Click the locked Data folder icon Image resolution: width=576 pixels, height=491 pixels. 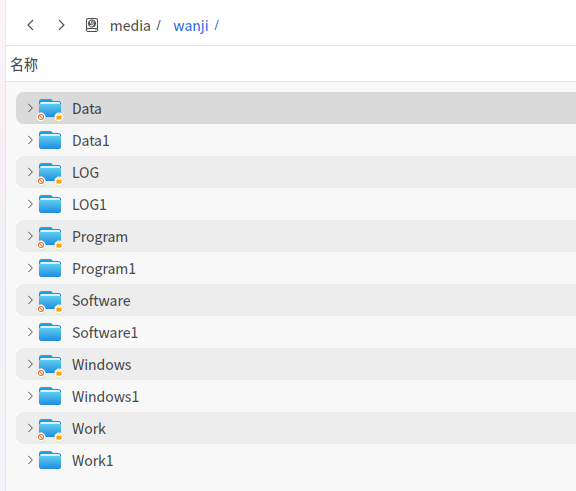pyautogui.click(x=50, y=109)
